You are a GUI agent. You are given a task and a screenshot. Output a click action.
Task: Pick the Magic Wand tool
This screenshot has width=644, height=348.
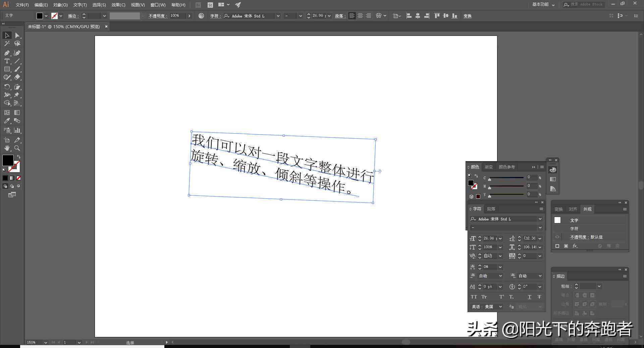click(x=7, y=44)
